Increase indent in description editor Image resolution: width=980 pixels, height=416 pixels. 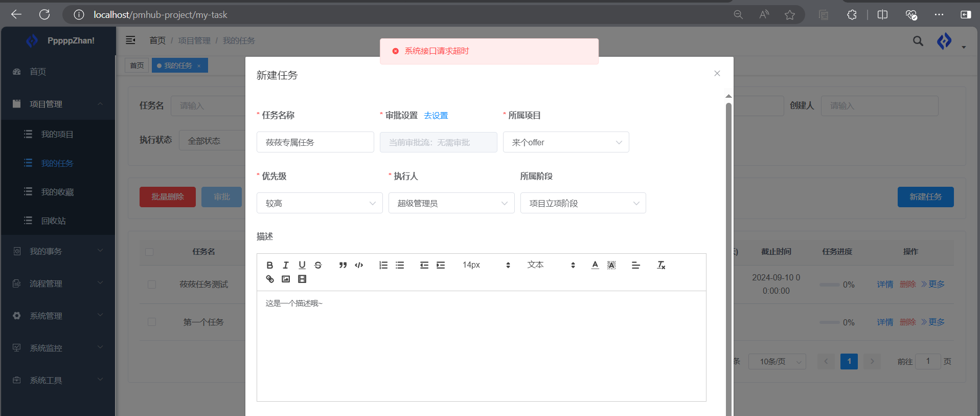[x=441, y=265]
